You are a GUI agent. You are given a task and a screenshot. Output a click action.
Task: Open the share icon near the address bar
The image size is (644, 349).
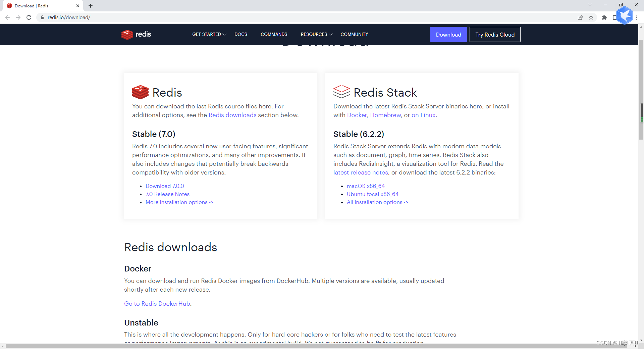581,17
